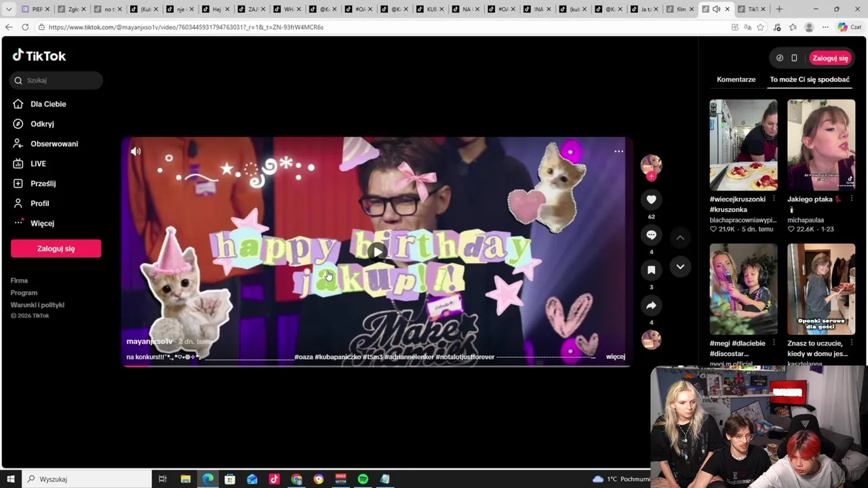Open favorites list icon in toolbar
Screen dimensions: 868x488
pyautogui.click(x=793, y=27)
